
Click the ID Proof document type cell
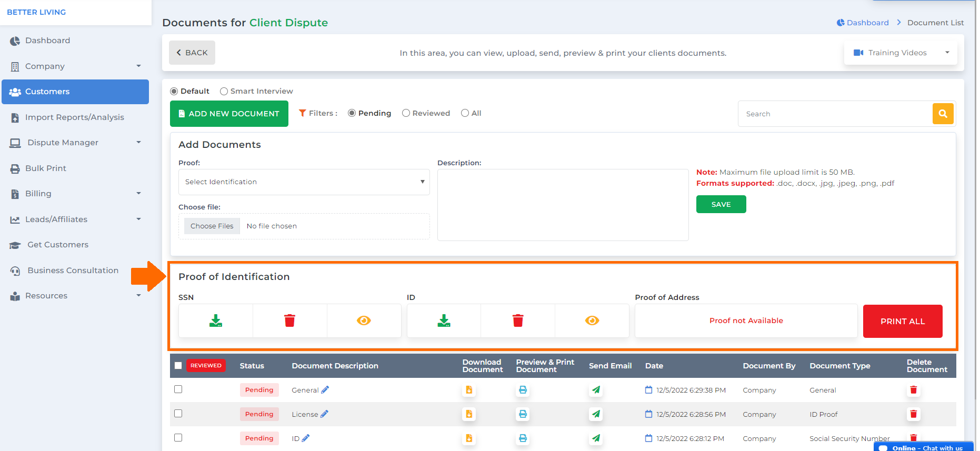pyautogui.click(x=824, y=414)
